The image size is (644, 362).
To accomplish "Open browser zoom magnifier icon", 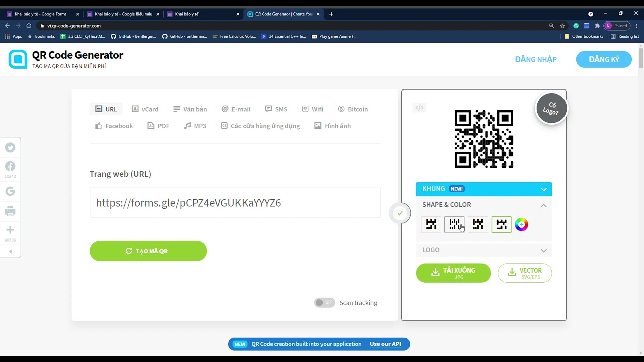I will (x=551, y=26).
